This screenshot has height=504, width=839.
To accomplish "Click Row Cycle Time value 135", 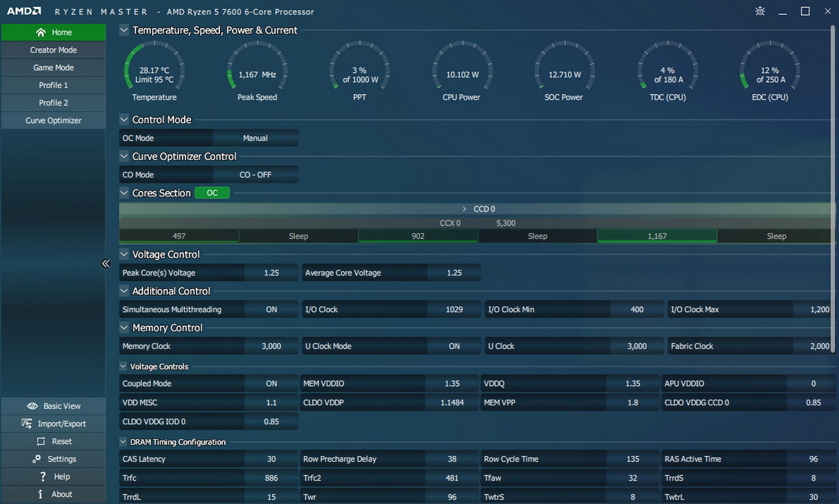I will (x=633, y=459).
